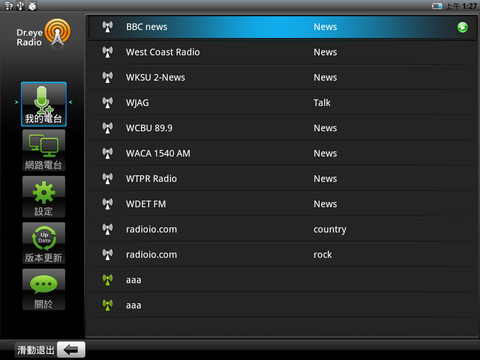Select the radioio.com name in the rock row
This screenshot has height=360, width=480.
coord(151,255)
